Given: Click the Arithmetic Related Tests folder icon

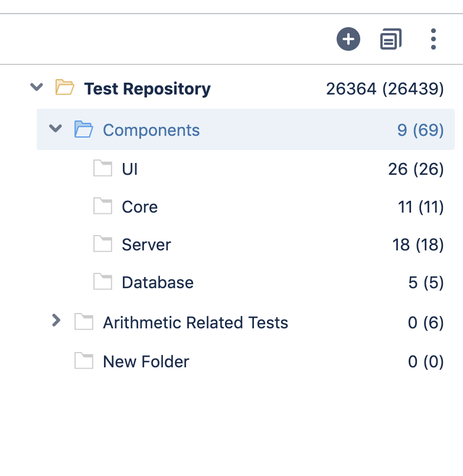Looking at the screenshot, I should point(84,321).
